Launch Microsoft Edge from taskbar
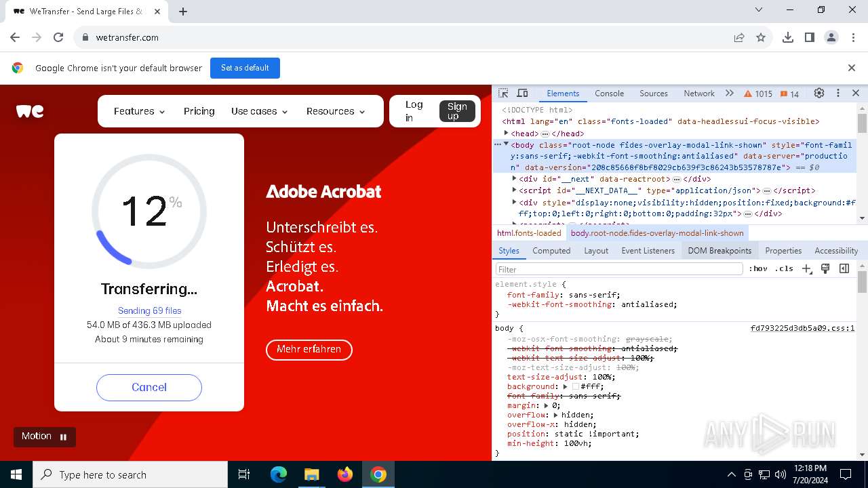The image size is (868, 488). pos(279,474)
